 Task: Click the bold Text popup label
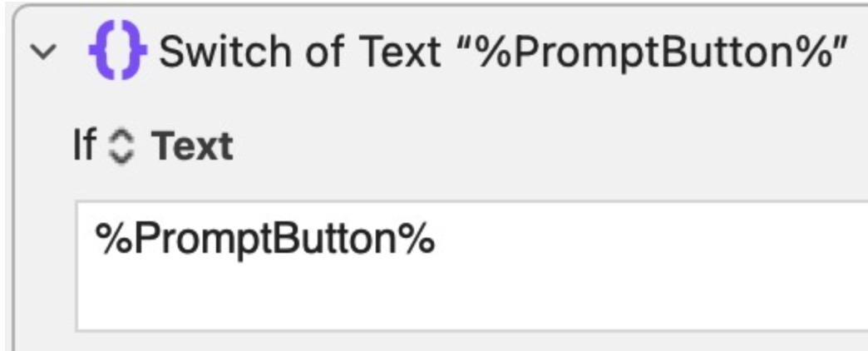(x=192, y=145)
